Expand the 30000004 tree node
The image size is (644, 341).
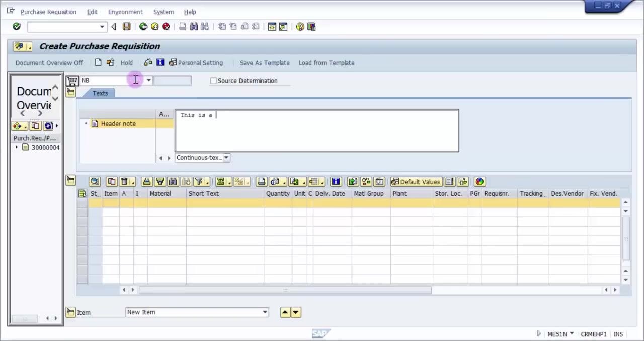[x=17, y=147]
